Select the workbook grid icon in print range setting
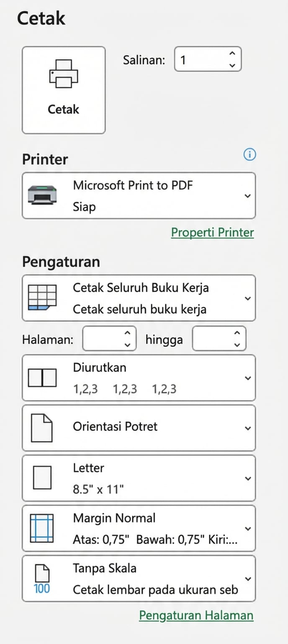288x644 pixels. [x=42, y=298]
